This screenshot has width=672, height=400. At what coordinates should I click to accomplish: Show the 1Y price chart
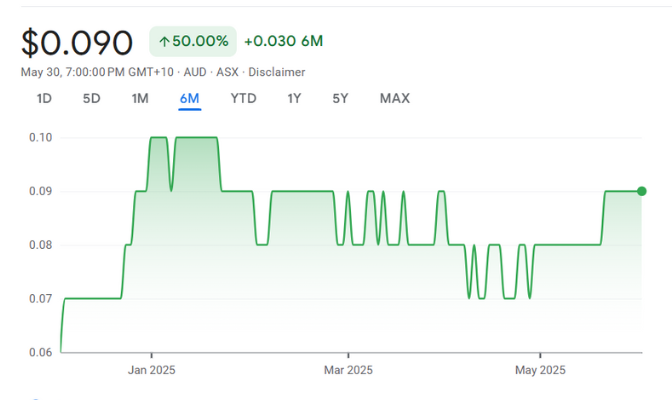(294, 99)
